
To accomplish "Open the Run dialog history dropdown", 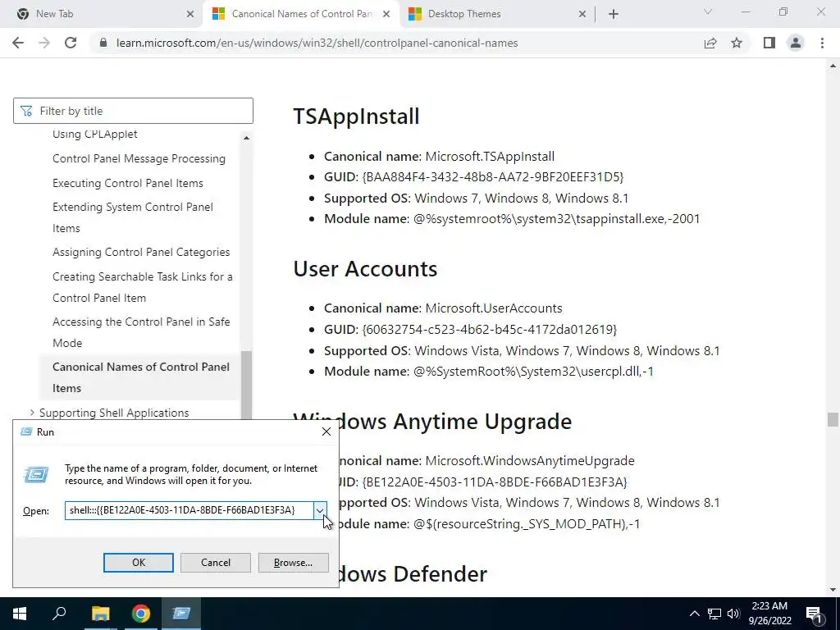I will [x=320, y=510].
